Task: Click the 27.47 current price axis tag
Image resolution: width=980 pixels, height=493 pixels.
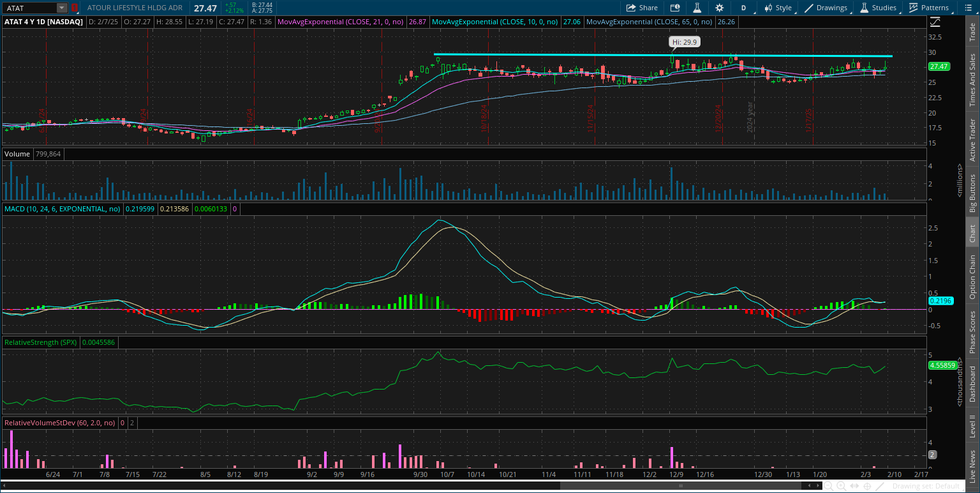Action: point(940,66)
